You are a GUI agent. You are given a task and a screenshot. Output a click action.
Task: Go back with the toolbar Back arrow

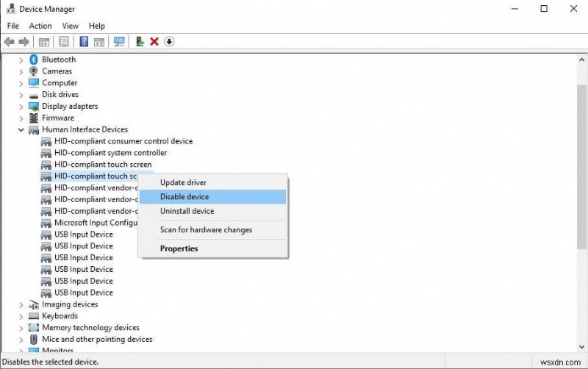coord(10,42)
